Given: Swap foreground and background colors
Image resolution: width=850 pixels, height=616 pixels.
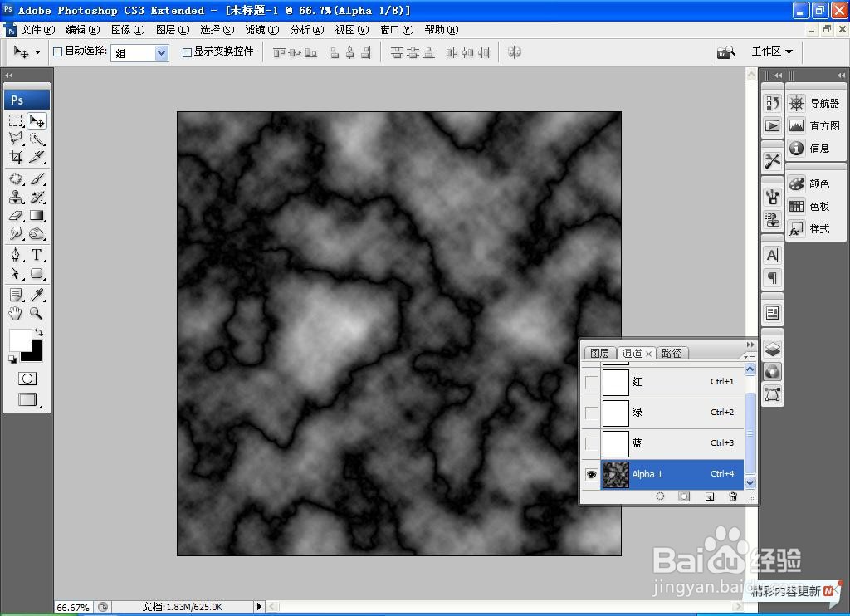Looking at the screenshot, I should pos(38,332).
